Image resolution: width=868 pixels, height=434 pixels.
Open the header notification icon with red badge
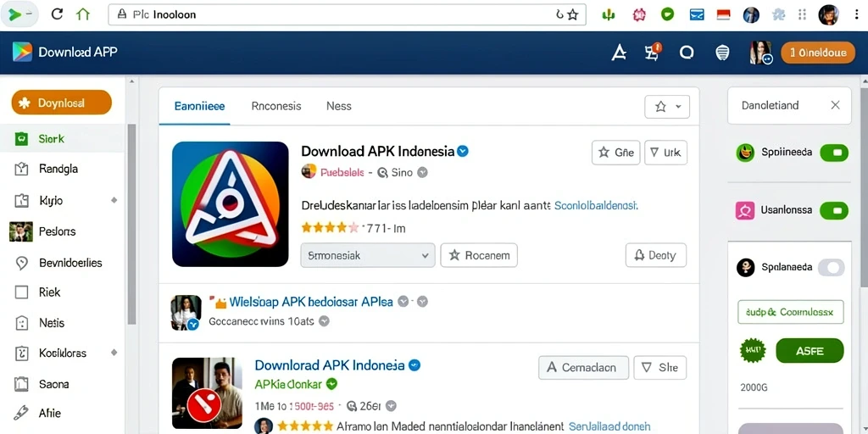pos(653,52)
